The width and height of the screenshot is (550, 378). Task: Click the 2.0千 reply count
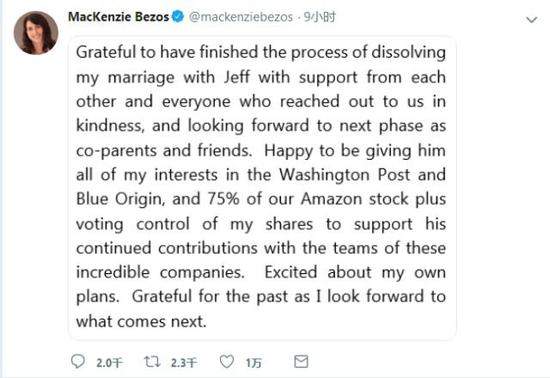109,363
